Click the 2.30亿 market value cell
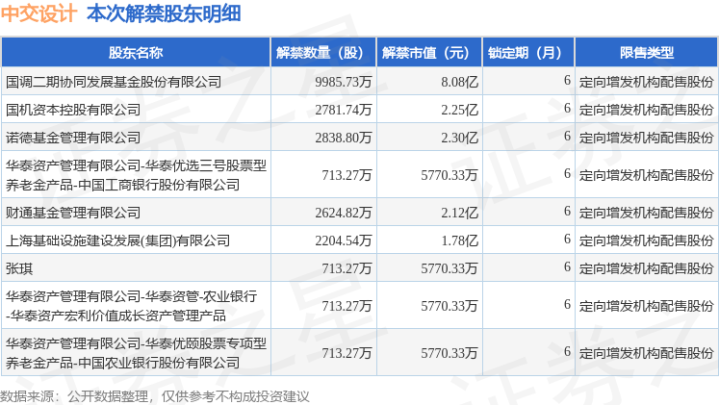The height and width of the screenshot is (405, 719). coord(459,138)
